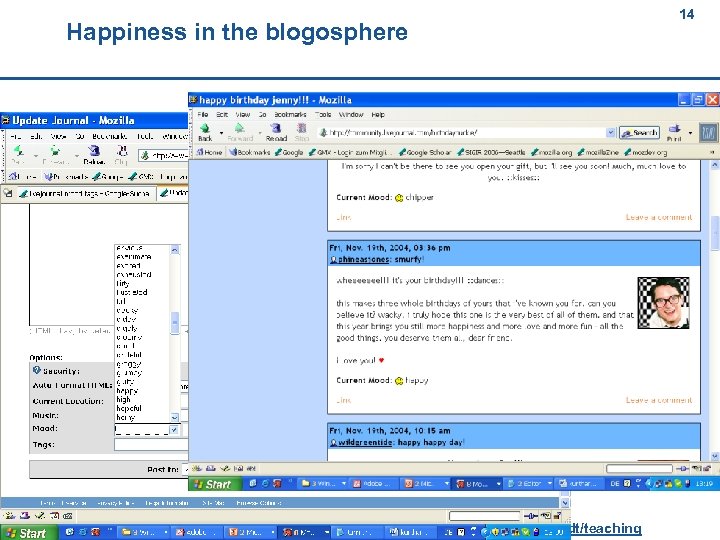Click scroll up arrow of mood list
Viewport: 720px width, 540px height.
pyautogui.click(x=174, y=250)
